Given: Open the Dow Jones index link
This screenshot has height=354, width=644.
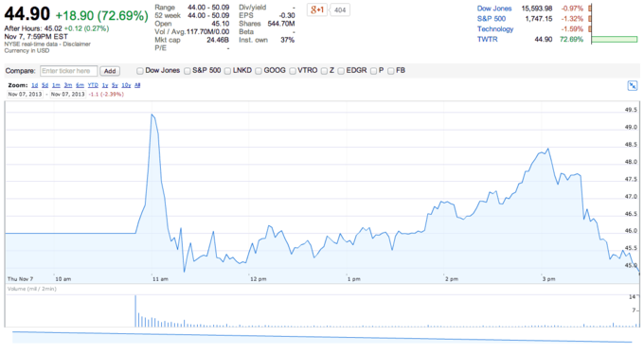Looking at the screenshot, I should pyautogui.click(x=494, y=9).
